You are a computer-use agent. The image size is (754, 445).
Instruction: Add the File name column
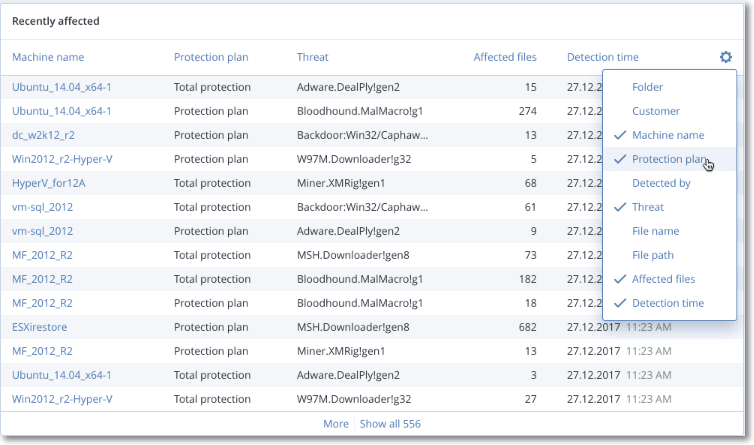pos(656,231)
